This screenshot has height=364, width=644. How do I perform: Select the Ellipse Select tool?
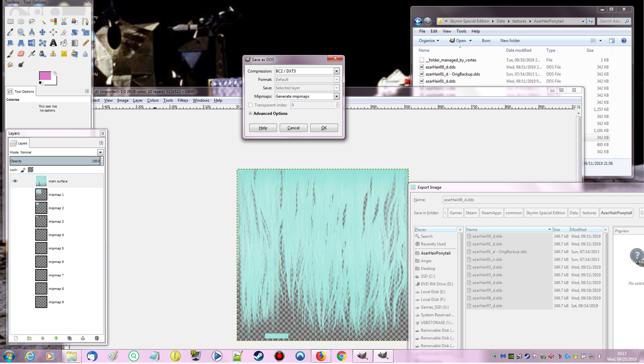point(21,22)
